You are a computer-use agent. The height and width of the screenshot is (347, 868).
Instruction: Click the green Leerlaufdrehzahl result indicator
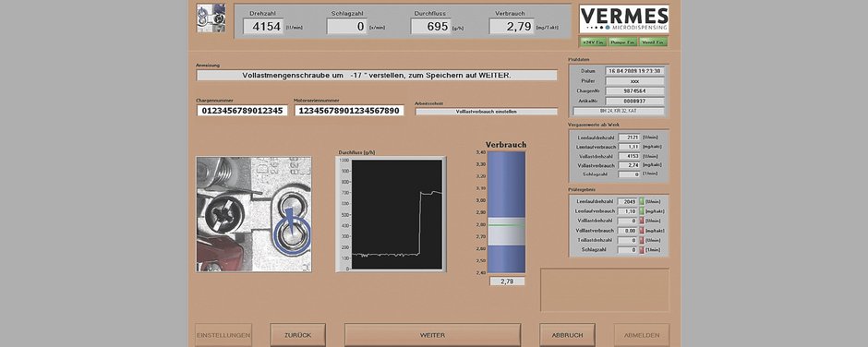(642, 201)
